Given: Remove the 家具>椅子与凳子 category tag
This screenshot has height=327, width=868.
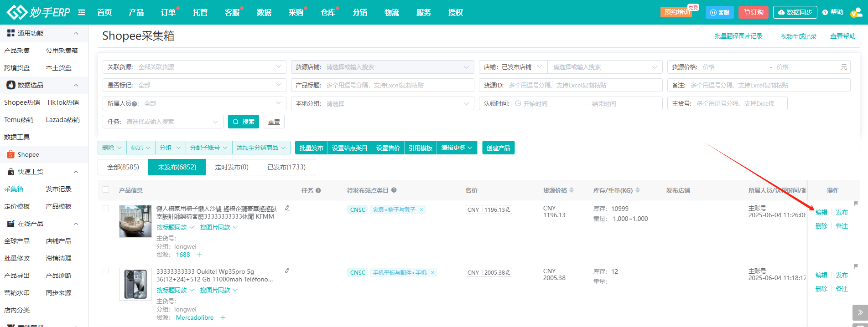Looking at the screenshot, I should 421,210.
